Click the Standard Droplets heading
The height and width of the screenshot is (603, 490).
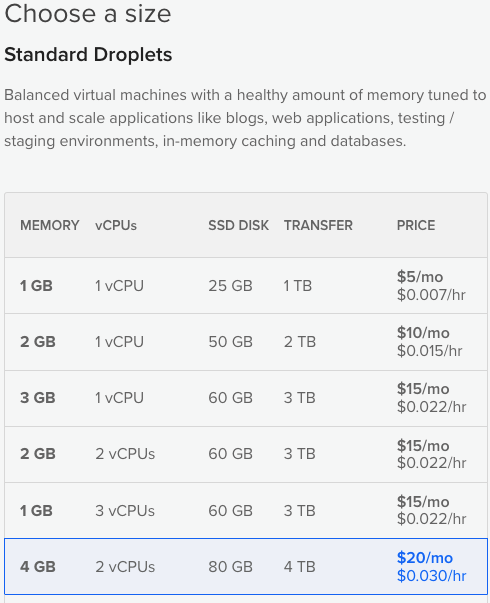[88, 55]
